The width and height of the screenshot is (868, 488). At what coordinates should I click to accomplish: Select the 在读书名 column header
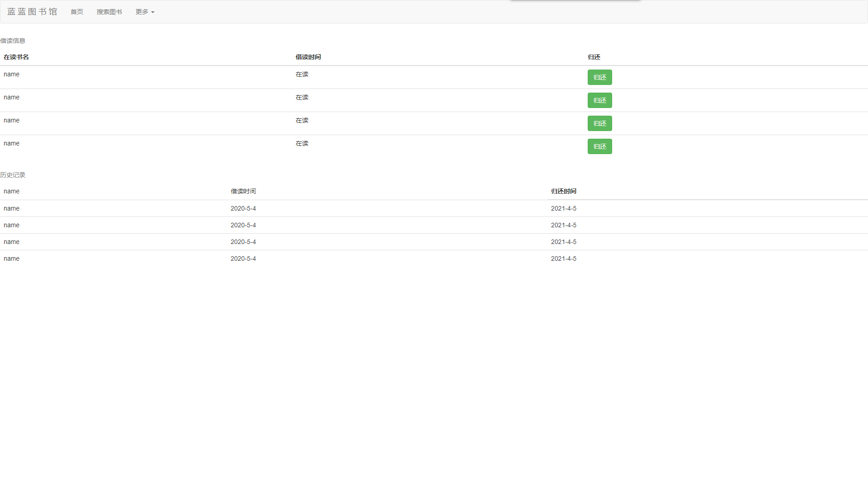pyautogui.click(x=16, y=57)
